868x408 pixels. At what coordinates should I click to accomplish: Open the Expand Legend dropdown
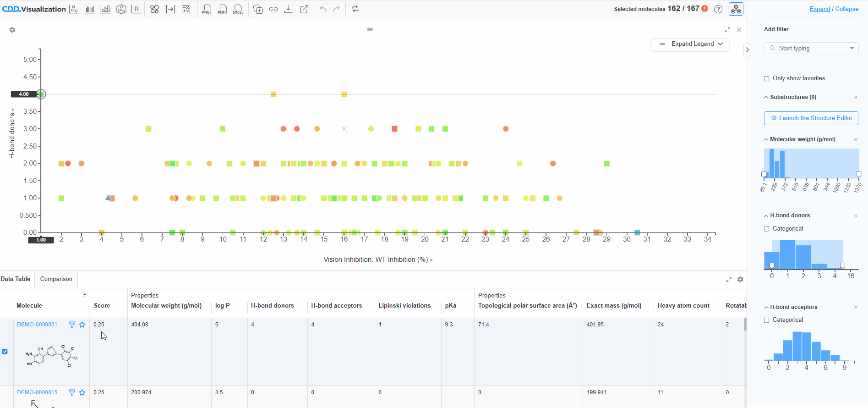(x=690, y=44)
